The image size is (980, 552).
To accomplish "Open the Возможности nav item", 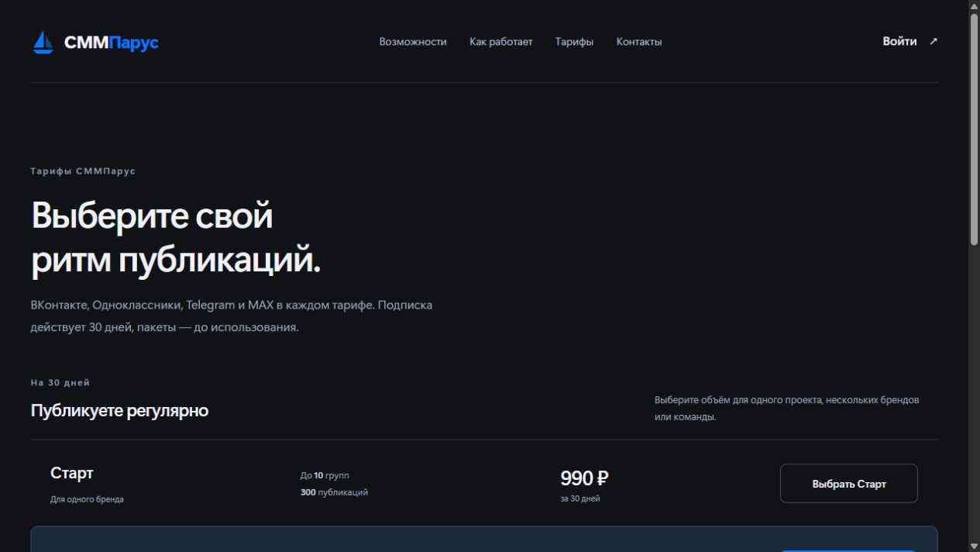I will 413,42.
